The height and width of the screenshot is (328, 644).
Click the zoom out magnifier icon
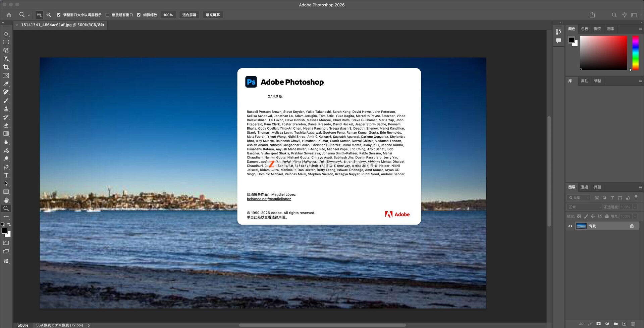[49, 15]
